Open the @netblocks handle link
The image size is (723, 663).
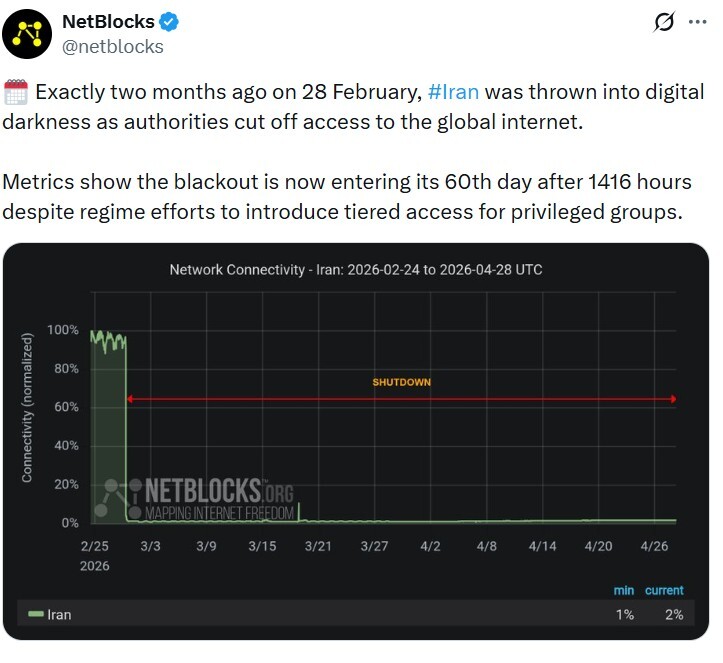coord(113,46)
